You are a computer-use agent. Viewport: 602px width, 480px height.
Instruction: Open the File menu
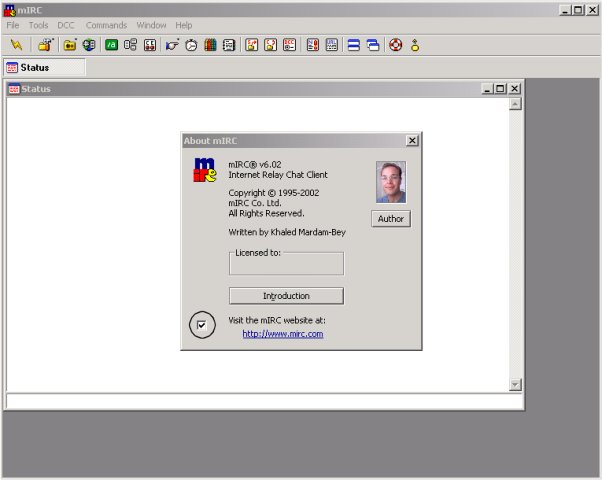coord(13,25)
